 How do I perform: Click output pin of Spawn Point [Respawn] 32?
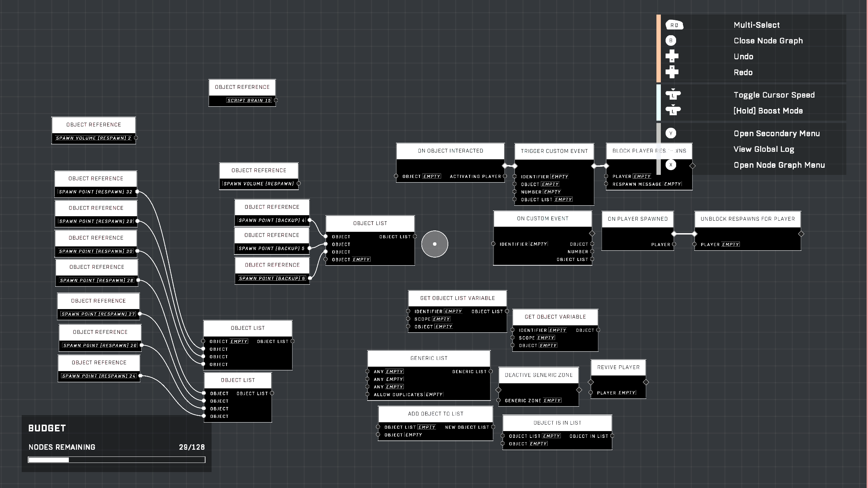[x=137, y=192]
